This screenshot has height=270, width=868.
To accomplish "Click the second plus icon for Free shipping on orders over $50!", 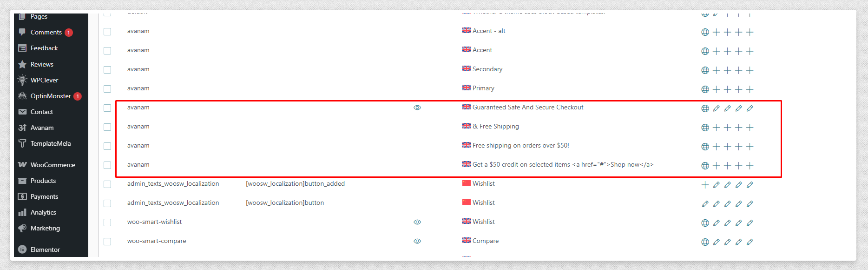I will 727,147.
